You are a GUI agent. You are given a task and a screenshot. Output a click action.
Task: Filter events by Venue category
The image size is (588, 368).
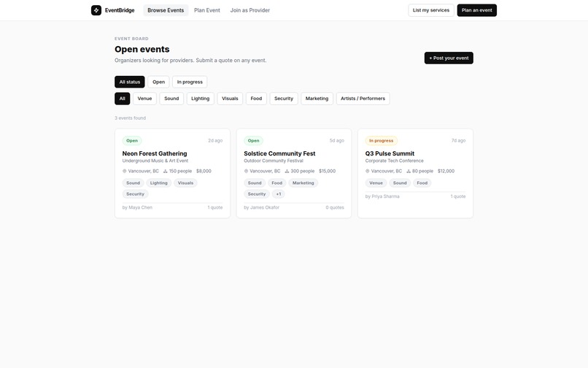(x=144, y=99)
